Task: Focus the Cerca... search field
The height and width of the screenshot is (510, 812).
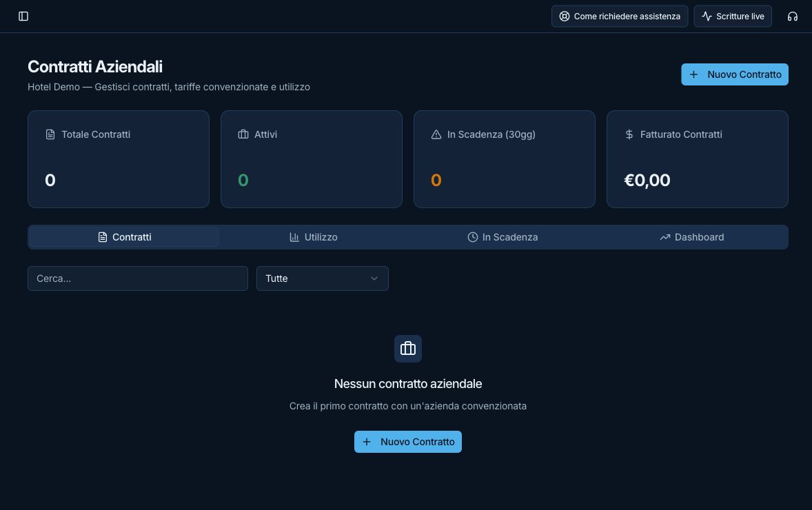Action: click(138, 278)
